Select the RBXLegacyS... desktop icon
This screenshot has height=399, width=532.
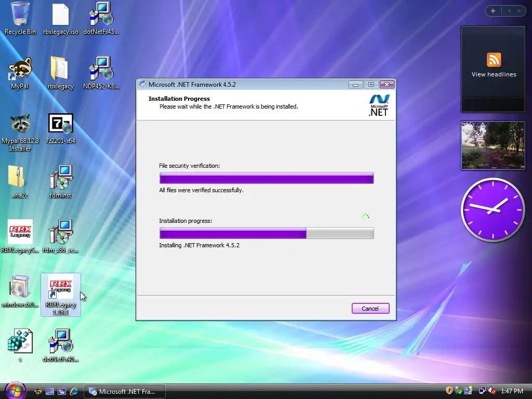point(20,236)
